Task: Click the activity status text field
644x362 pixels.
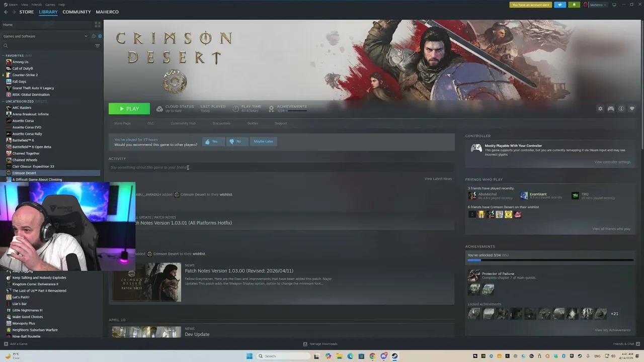Action: click(281, 167)
